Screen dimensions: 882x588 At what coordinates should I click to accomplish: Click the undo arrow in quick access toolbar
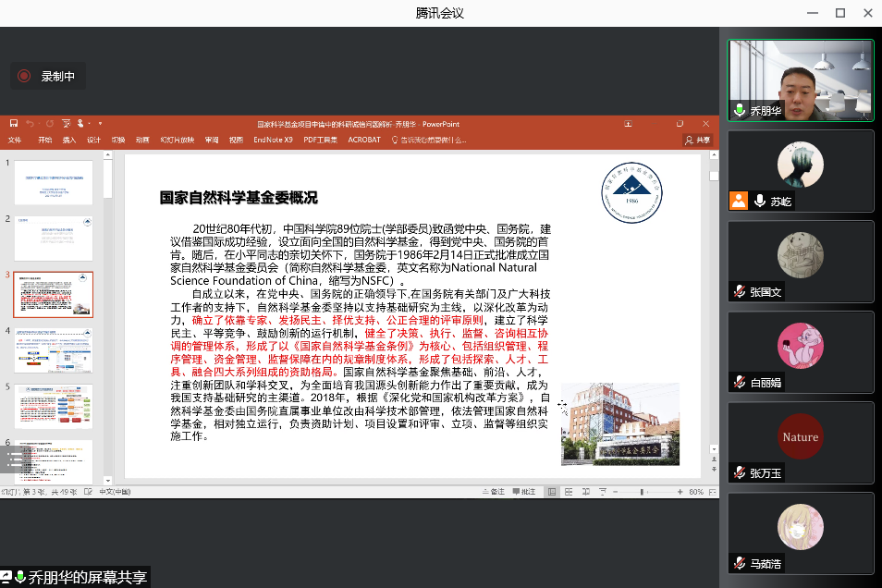pos(30,124)
